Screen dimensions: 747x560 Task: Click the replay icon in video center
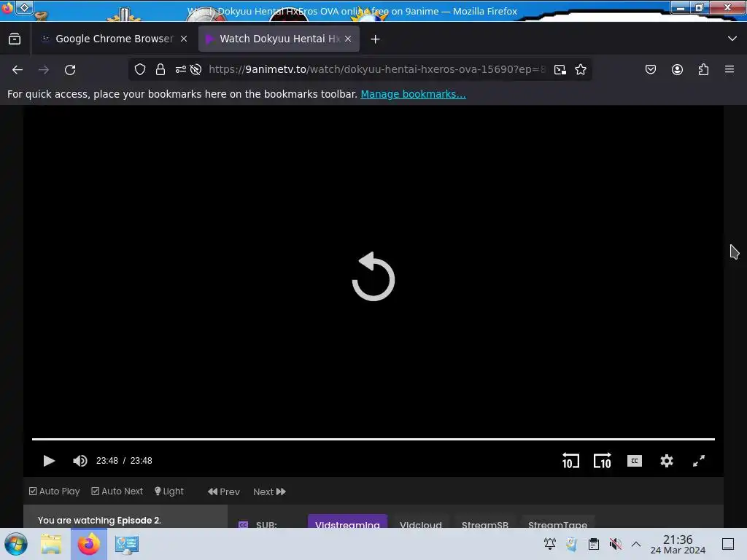point(373,276)
